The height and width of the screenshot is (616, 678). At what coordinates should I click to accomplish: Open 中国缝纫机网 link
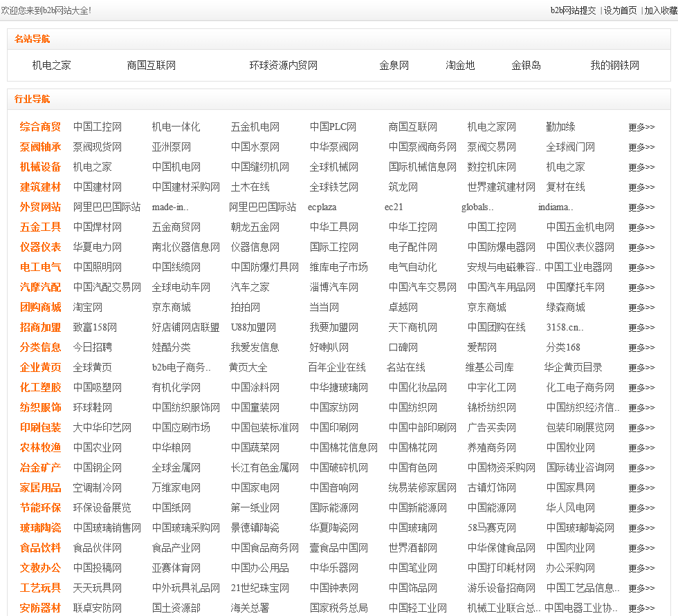point(260,167)
